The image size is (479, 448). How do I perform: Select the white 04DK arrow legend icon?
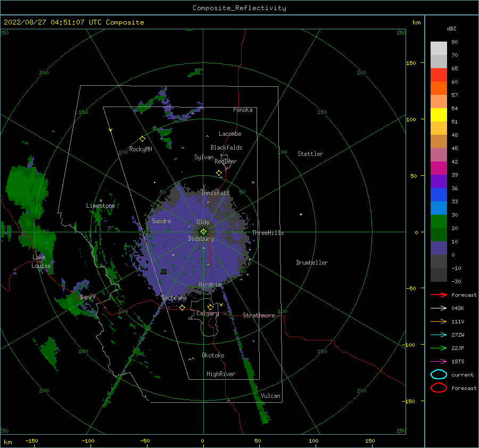(x=439, y=308)
